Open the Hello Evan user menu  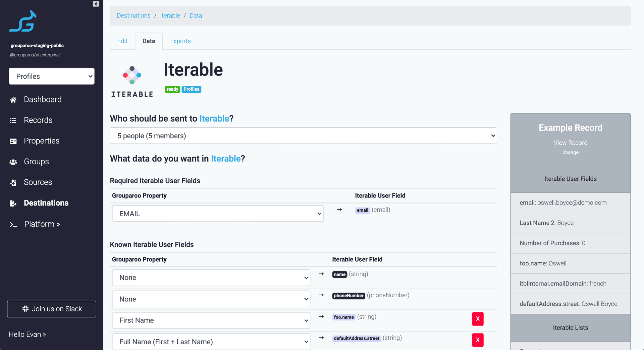[x=27, y=335]
